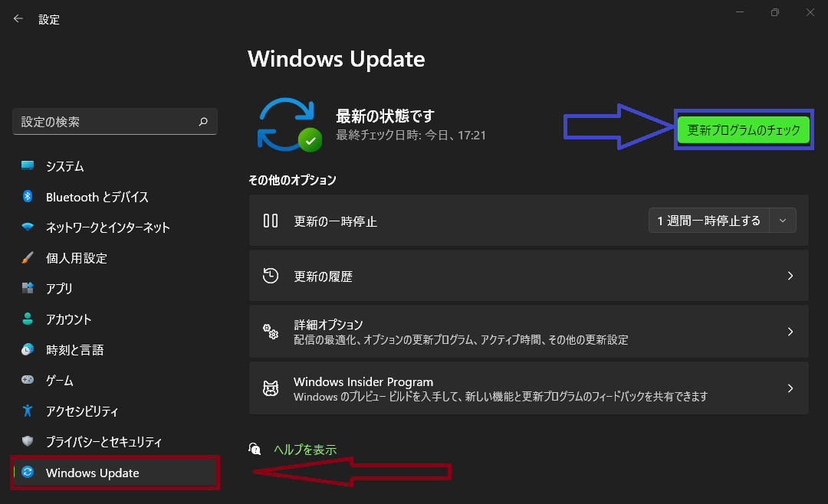This screenshot has width=828, height=504.
Task: Select ゲーム in the sidebar
Action: coord(114,381)
